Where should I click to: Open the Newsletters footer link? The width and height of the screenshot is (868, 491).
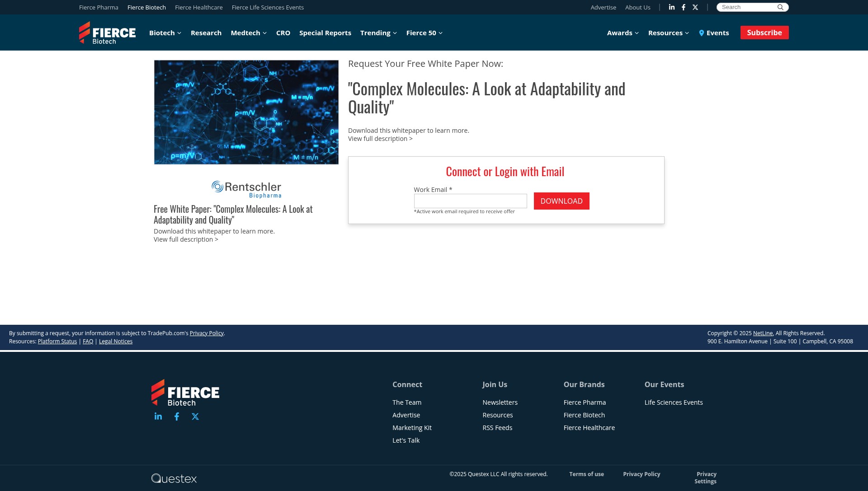point(500,402)
